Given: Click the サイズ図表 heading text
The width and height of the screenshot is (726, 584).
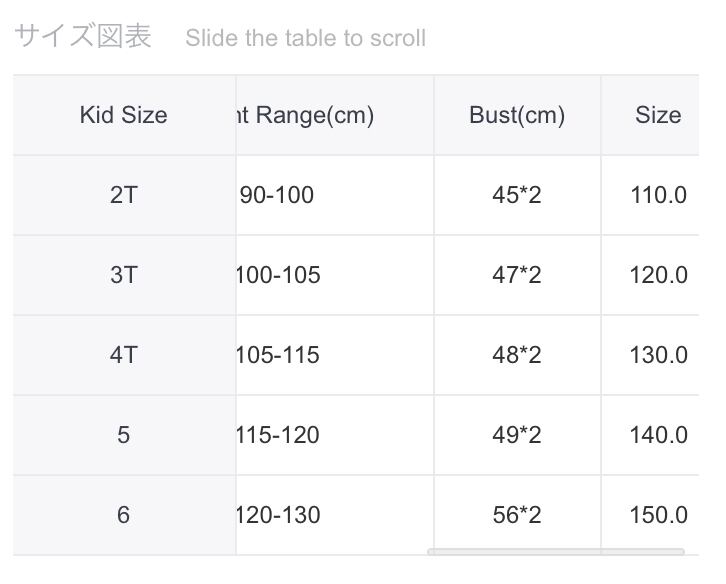Looking at the screenshot, I should pyautogui.click(x=83, y=37).
